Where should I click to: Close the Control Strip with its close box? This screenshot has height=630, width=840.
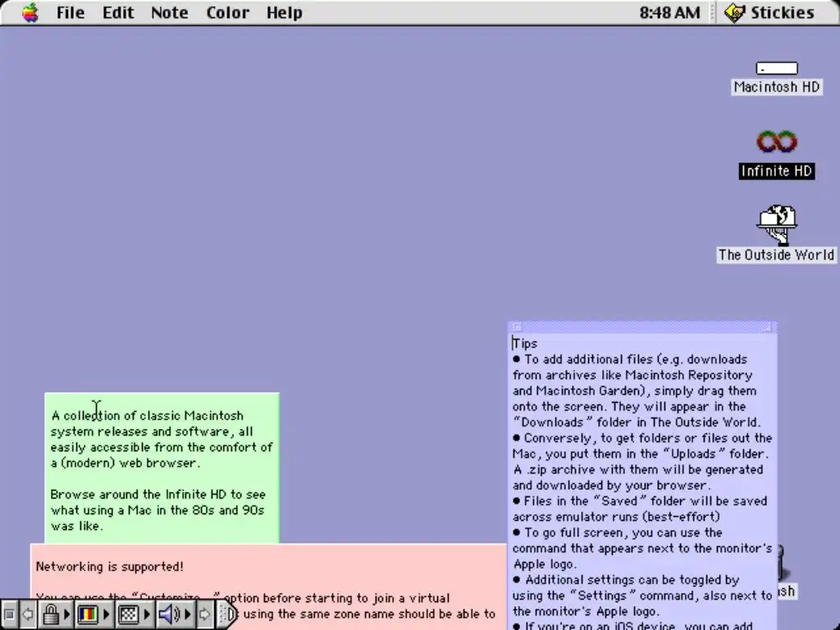[9, 614]
